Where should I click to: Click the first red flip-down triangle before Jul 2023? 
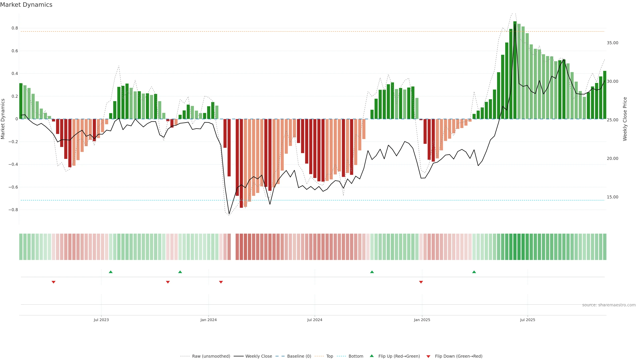coord(53,282)
